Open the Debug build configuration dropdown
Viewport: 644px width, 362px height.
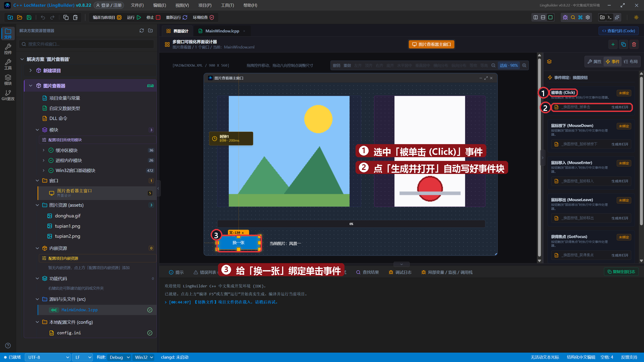tap(119, 357)
